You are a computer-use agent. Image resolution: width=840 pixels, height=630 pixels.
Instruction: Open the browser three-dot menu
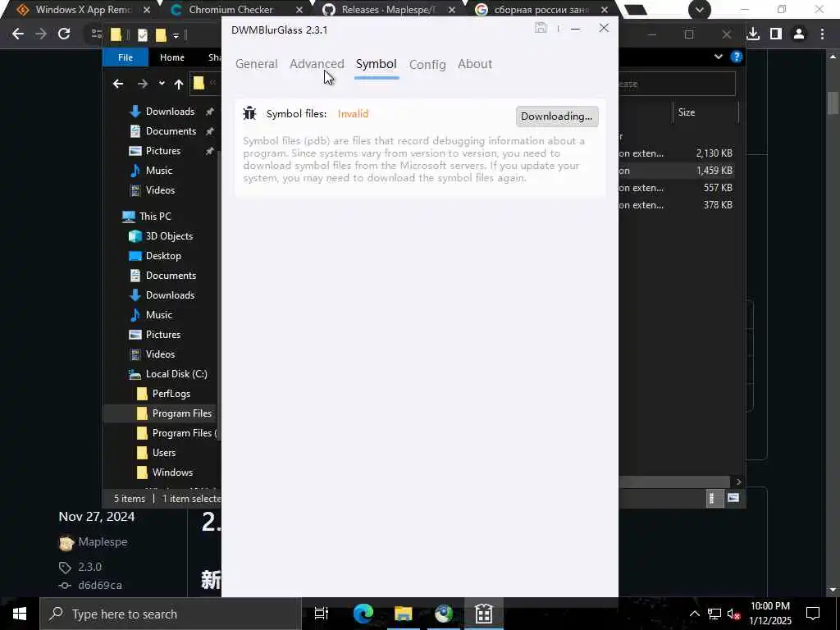pos(822,34)
